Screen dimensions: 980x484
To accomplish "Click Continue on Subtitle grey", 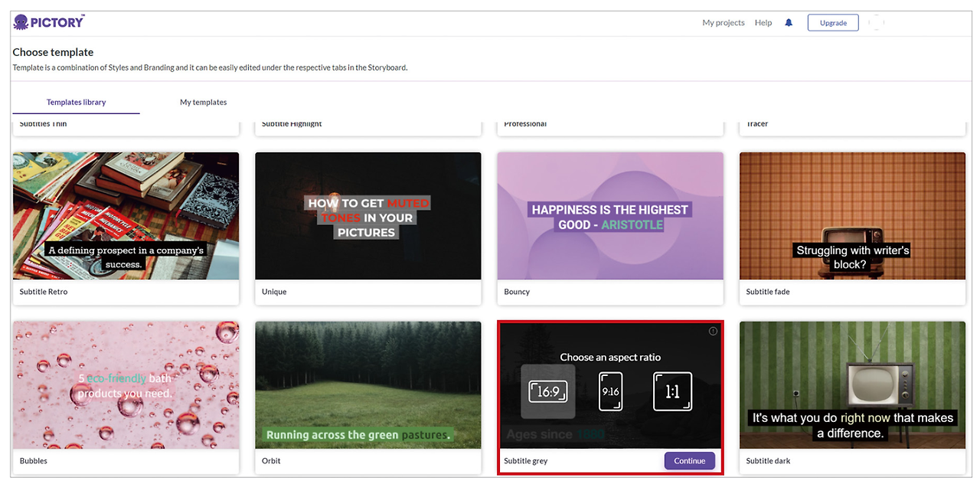I will (690, 461).
